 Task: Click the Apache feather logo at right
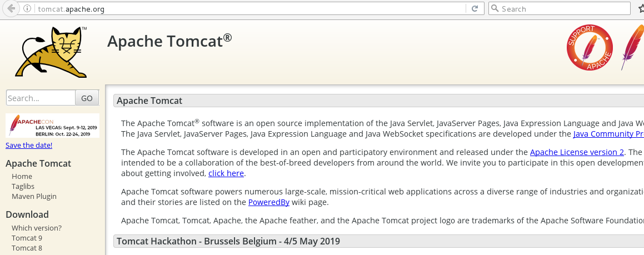click(x=632, y=47)
